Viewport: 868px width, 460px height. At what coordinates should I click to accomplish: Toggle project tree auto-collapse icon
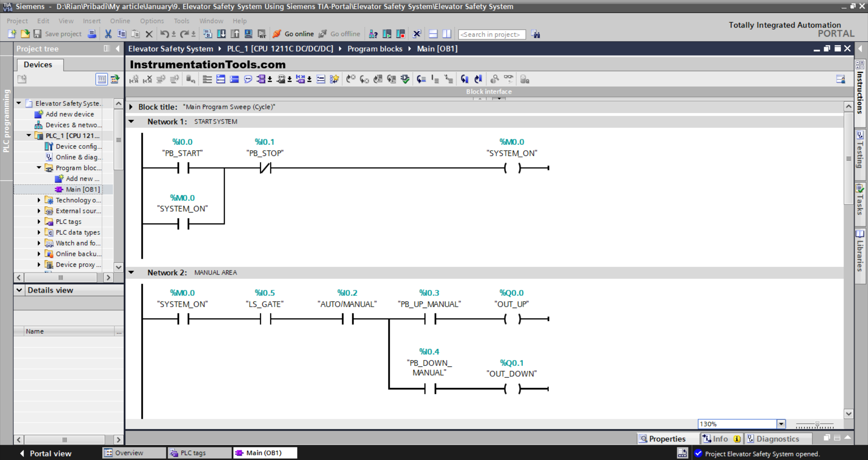[x=107, y=48]
